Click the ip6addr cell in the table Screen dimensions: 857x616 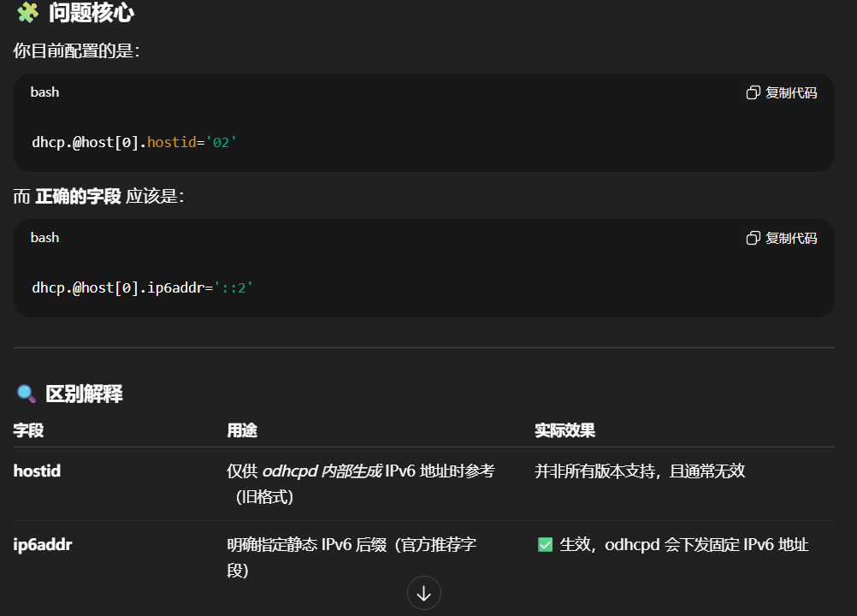coord(43,544)
